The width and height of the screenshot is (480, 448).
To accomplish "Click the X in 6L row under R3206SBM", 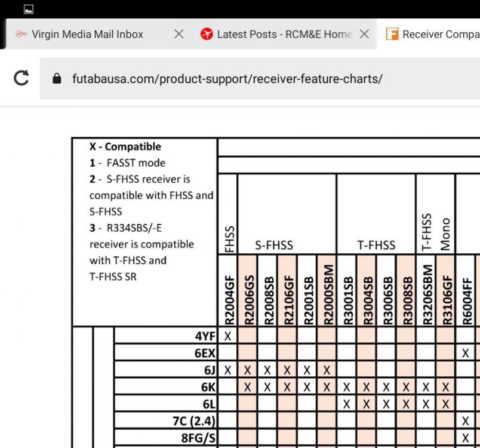I will [426, 404].
